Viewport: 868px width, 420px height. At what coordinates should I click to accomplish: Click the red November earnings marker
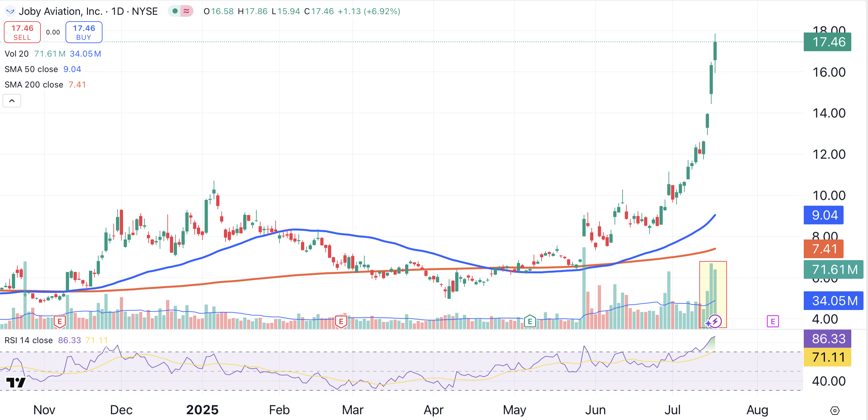click(x=60, y=321)
